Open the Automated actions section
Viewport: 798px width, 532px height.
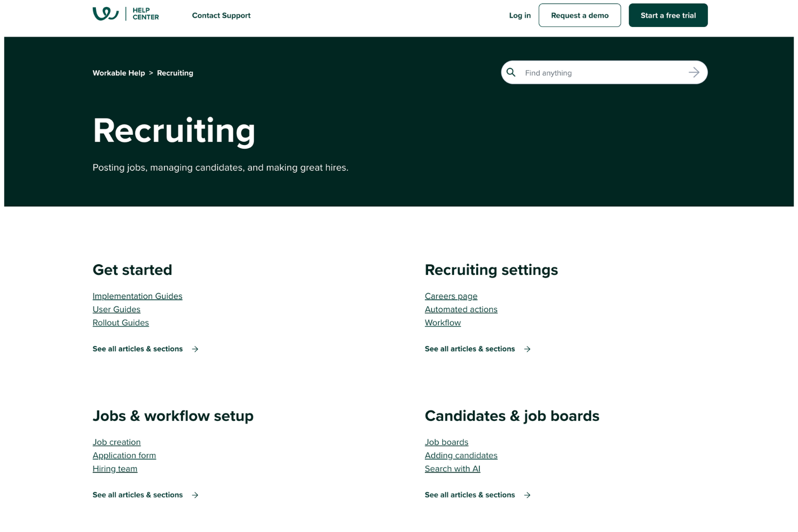461,309
